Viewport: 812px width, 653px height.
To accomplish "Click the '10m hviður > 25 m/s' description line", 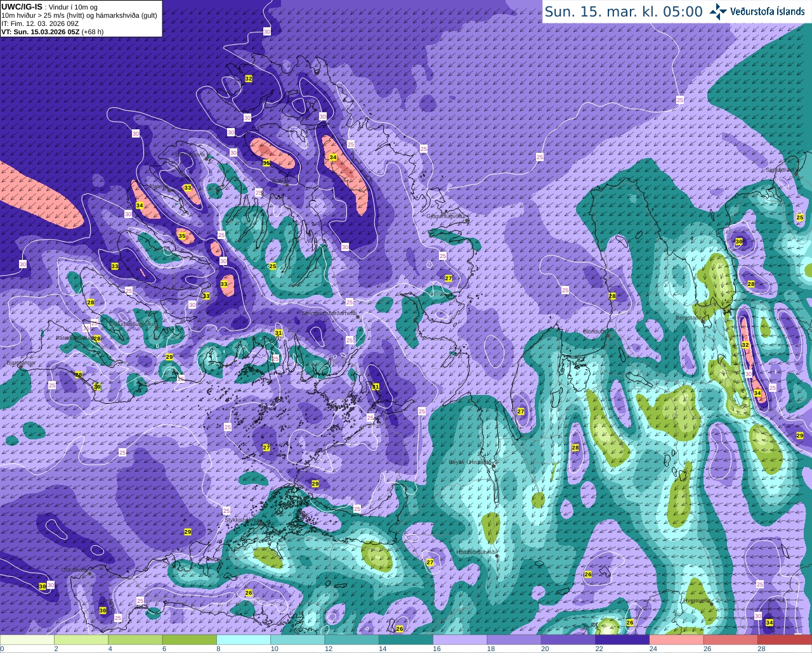I will point(79,15).
